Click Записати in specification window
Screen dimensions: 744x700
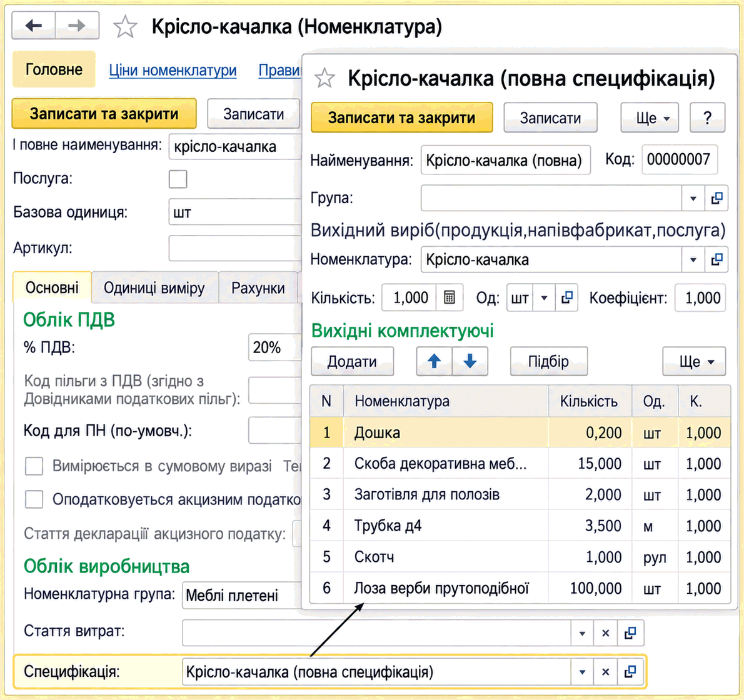(550, 117)
